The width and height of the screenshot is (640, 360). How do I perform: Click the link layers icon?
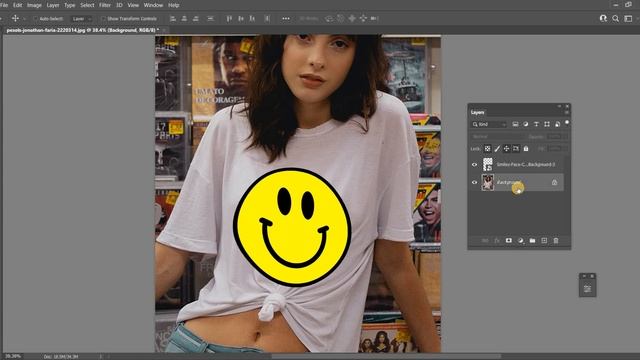point(485,241)
